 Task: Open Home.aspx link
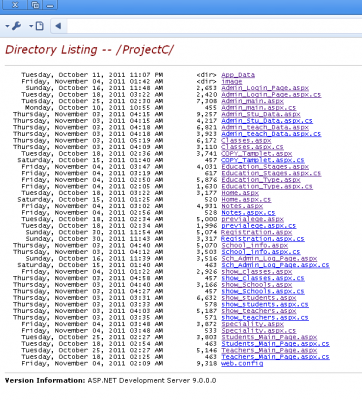[x=240, y=193]
